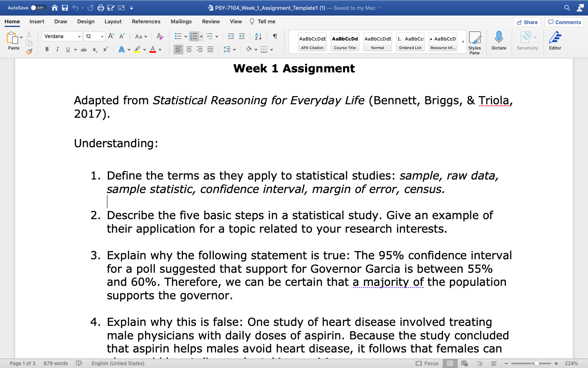Expand the highlight color options
Viewport: 588px width, 368px height.
coord(144,49)
